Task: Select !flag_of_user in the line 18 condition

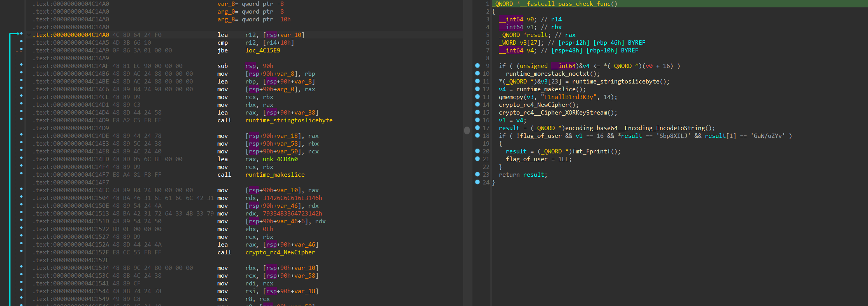Action: pyautogui.click(x=539, y=136)
